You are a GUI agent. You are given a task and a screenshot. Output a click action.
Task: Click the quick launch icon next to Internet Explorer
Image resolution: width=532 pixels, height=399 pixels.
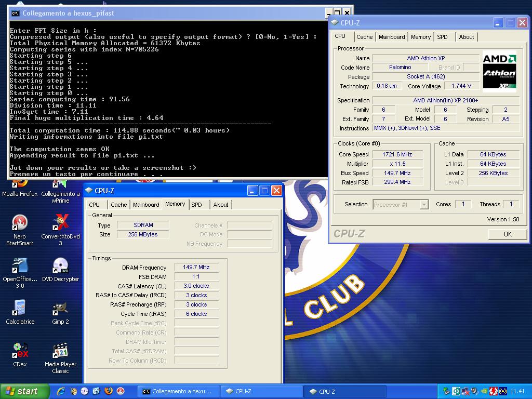[73, 391]
